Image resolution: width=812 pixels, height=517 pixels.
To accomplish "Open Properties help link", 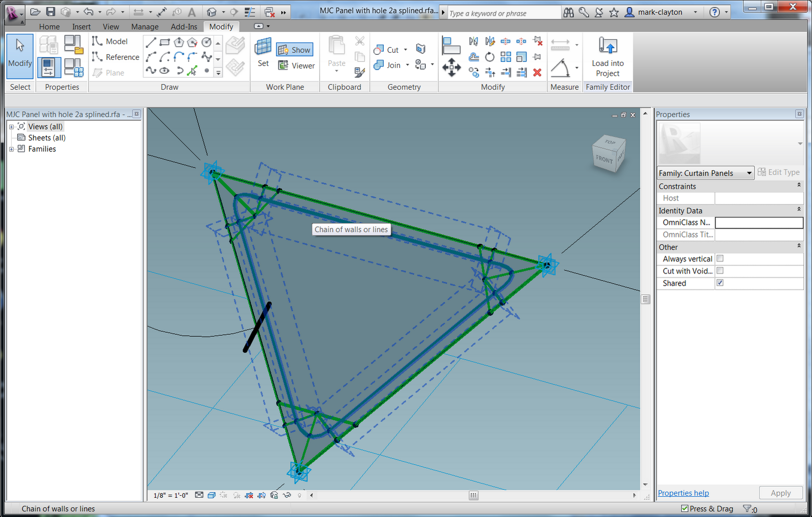I will click(683, 493).
